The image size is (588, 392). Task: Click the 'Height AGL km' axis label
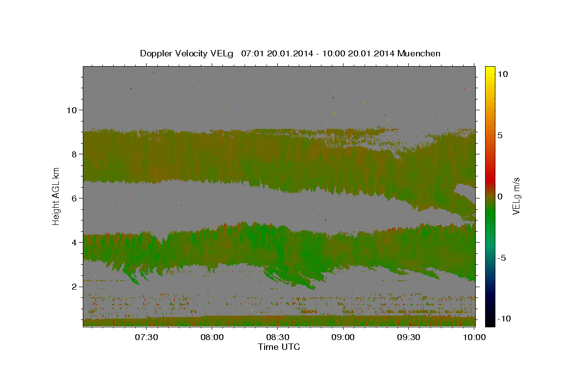pos(56,196)
